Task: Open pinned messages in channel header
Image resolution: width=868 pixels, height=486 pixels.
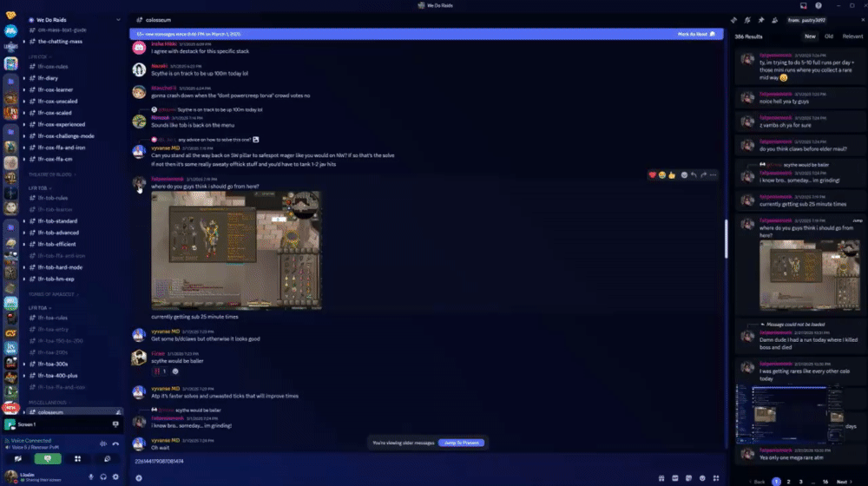Action: pyautogui.click(x=761, y=20)
